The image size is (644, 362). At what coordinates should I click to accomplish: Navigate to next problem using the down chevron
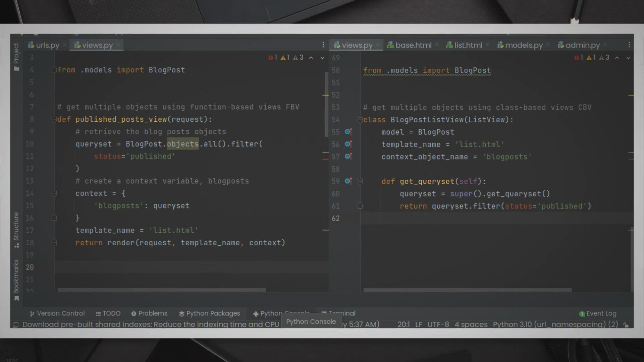coord(322,58)
